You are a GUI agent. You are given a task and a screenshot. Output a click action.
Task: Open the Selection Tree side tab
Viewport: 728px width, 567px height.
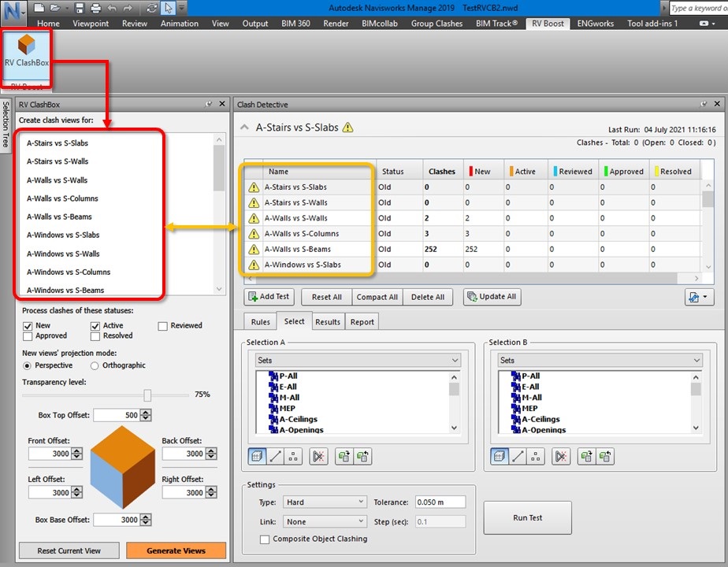pyautogui.click(x=5, y=124)
